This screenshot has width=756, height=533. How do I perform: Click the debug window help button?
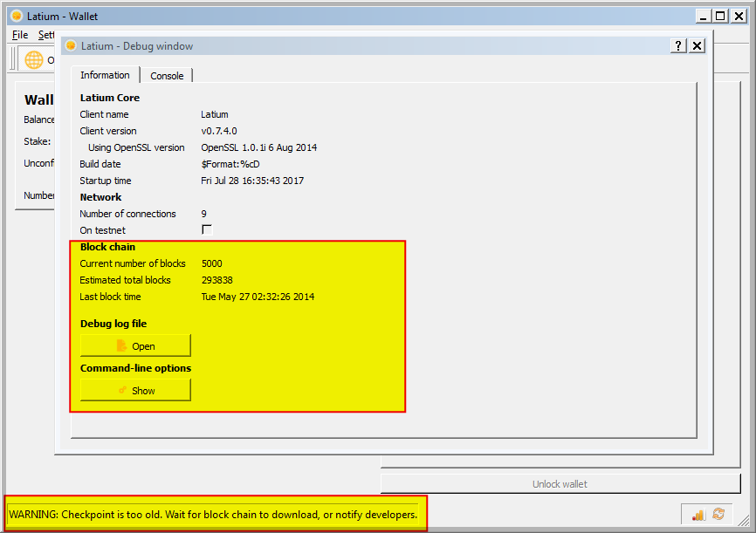678,45
